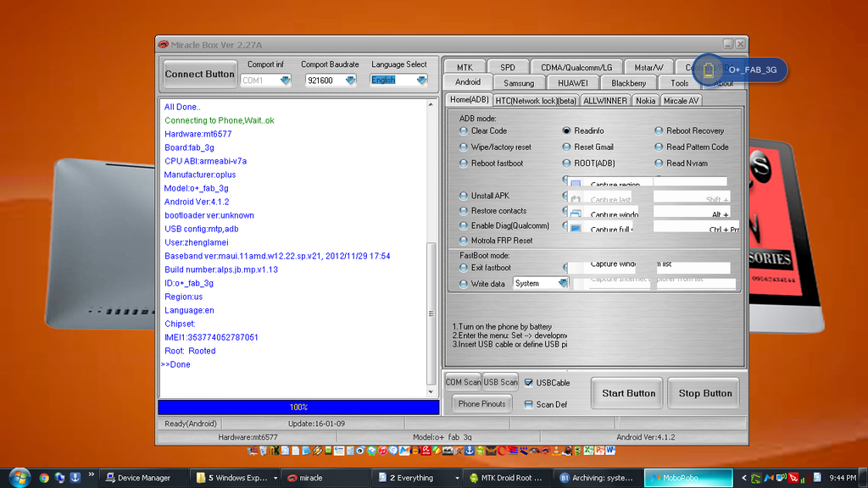Select the Clear Code radio option
Image resolution: width=868 pixels, height=488 pixels.
tap(464, 131)
